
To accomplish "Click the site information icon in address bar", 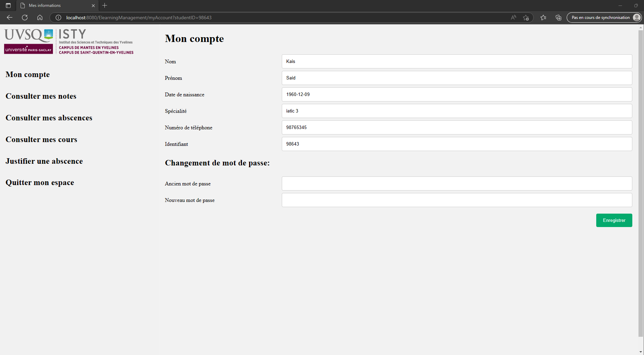I will 58,18.
